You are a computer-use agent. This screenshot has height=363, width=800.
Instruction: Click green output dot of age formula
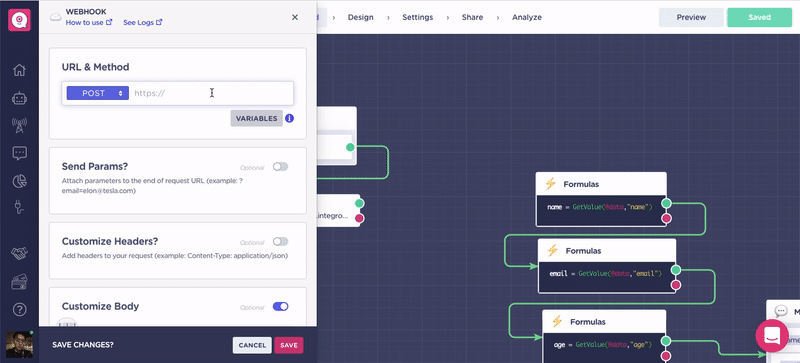[665, 341]
